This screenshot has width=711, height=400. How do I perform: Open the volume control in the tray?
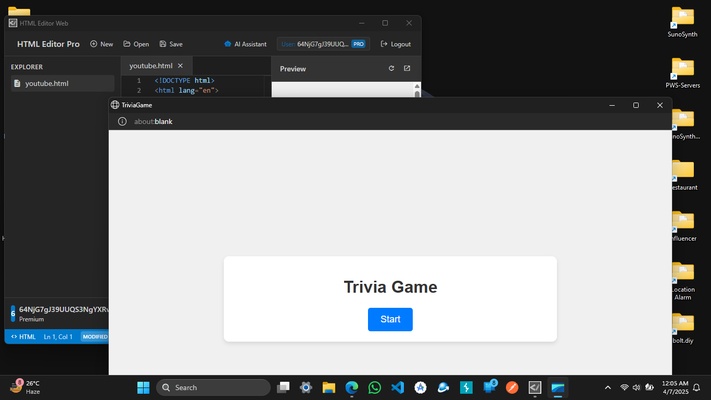click(x=636, y=387)
